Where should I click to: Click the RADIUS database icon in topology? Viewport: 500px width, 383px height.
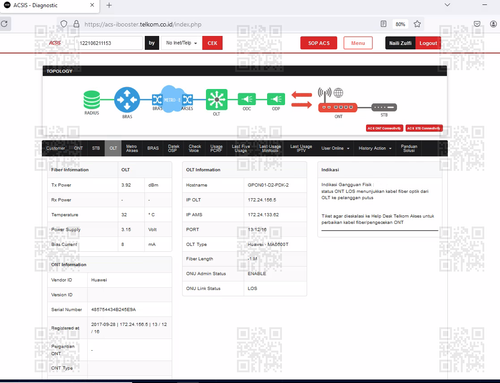click(x=92, y=100)
